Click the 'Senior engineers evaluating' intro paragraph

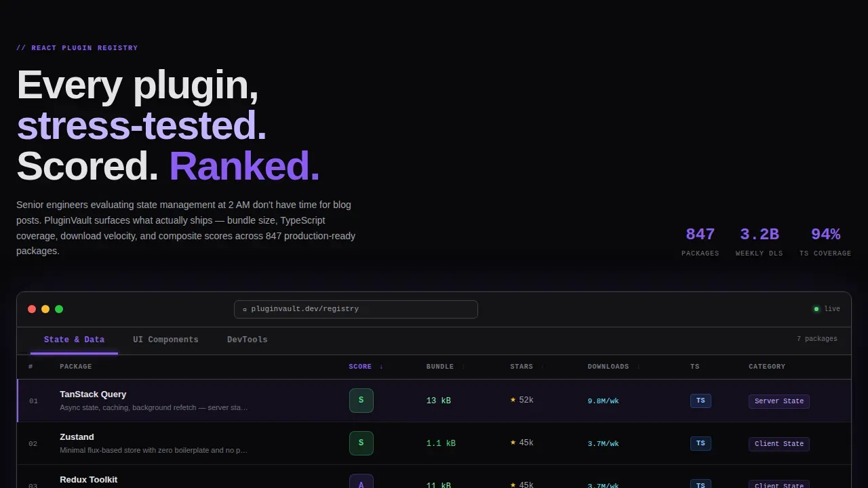186,228
